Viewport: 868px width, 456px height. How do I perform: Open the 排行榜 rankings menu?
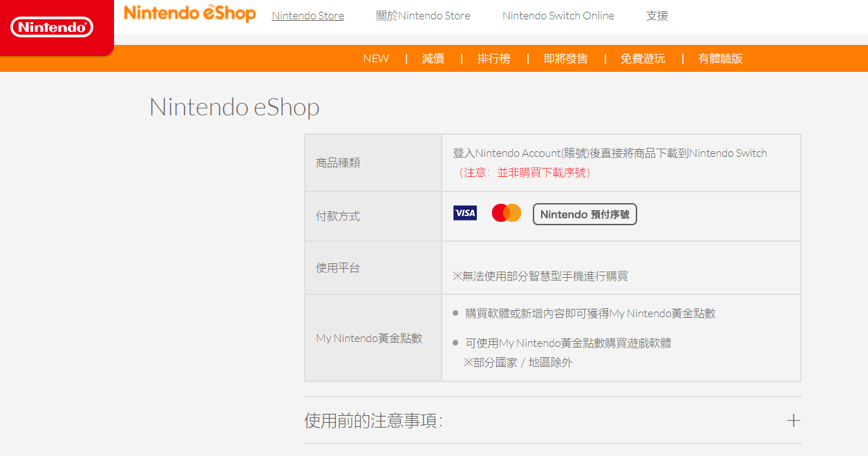pyautogui.click(x=494, y=59)
